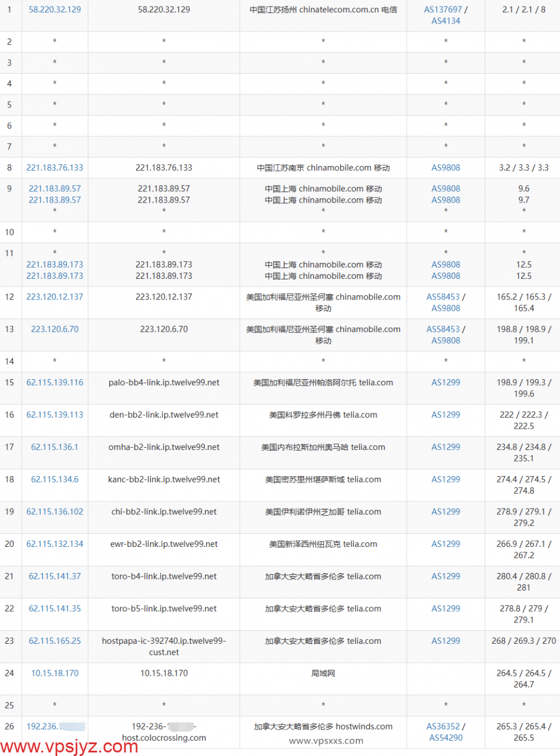Image resolution: width=560 pixels, height=756 pixels.
Task: Click the blue 221.183.76.133 IP link
Action: (x=54, y=168)
